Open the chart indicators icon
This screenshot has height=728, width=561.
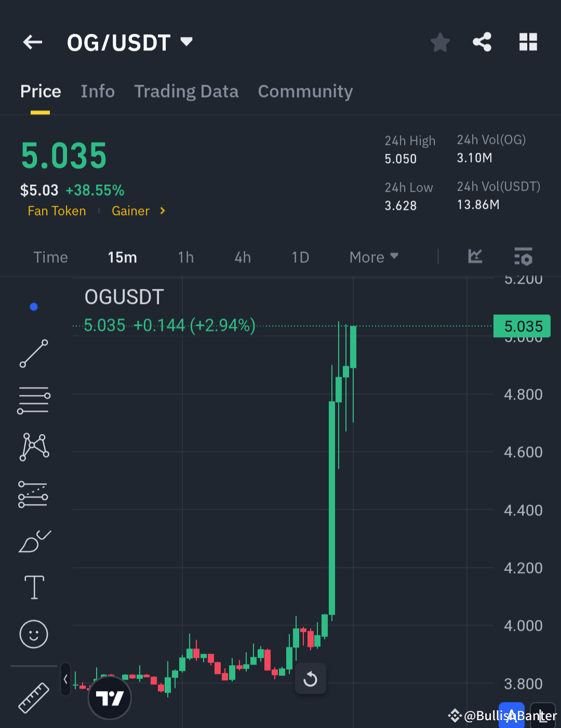(x=474, y=257)
